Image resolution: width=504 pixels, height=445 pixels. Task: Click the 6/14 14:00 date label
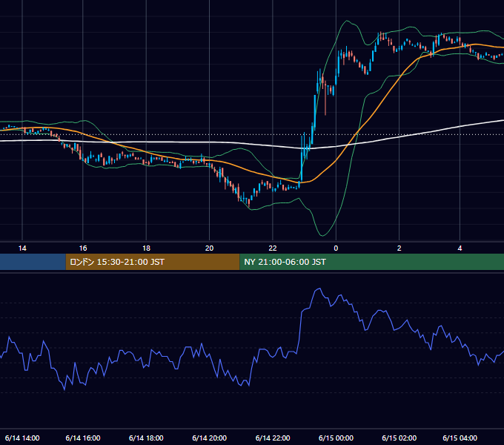22,438
